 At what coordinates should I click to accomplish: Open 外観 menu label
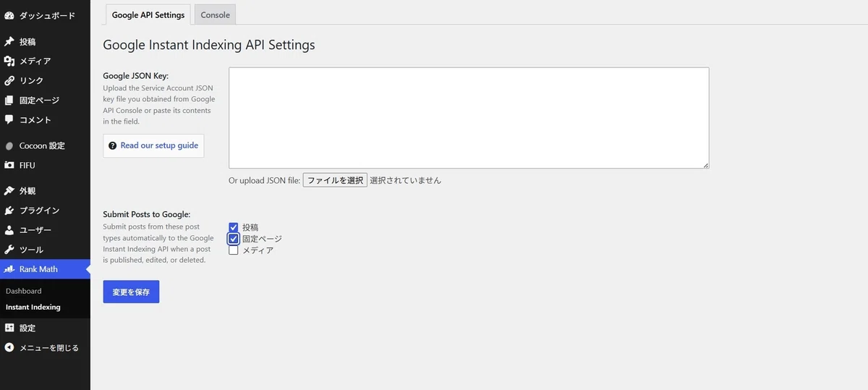tap(27, 191)
